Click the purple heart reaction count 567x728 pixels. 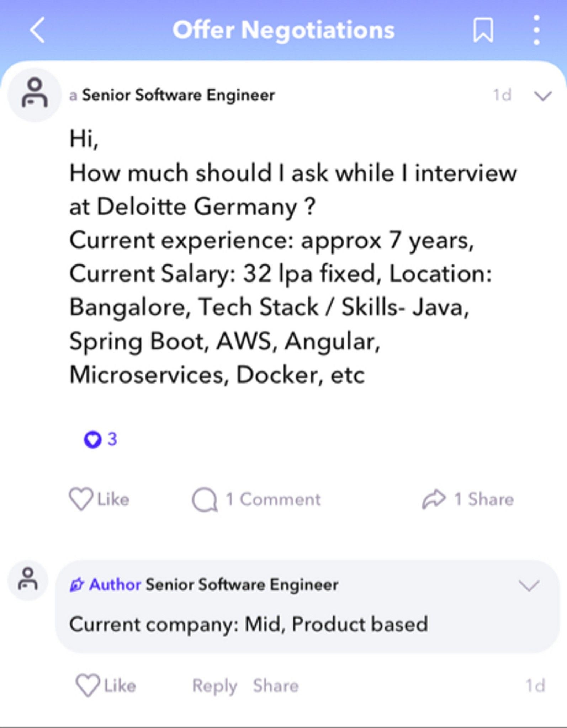(100, 439)
